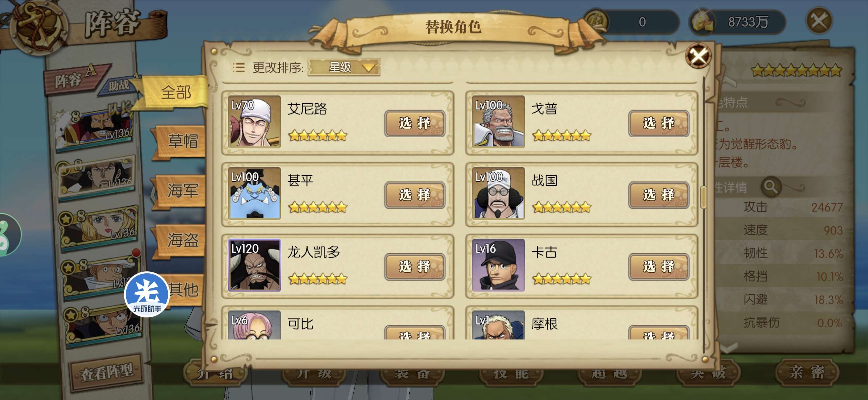Open the 星级 sort dropdown
The width and height of the screenshot is (868, 400).
coord(344,67)
